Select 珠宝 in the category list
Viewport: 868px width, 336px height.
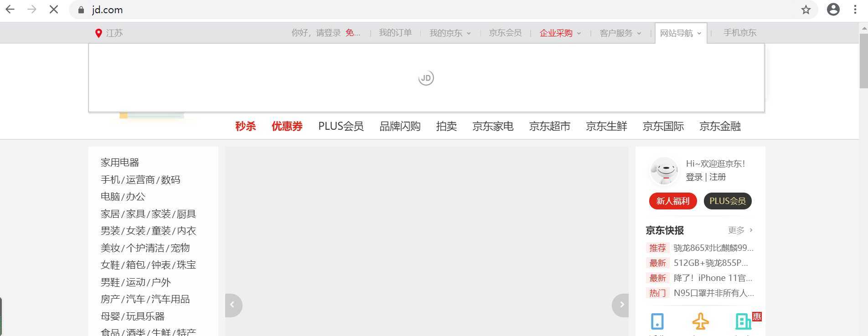coord(186,265)
